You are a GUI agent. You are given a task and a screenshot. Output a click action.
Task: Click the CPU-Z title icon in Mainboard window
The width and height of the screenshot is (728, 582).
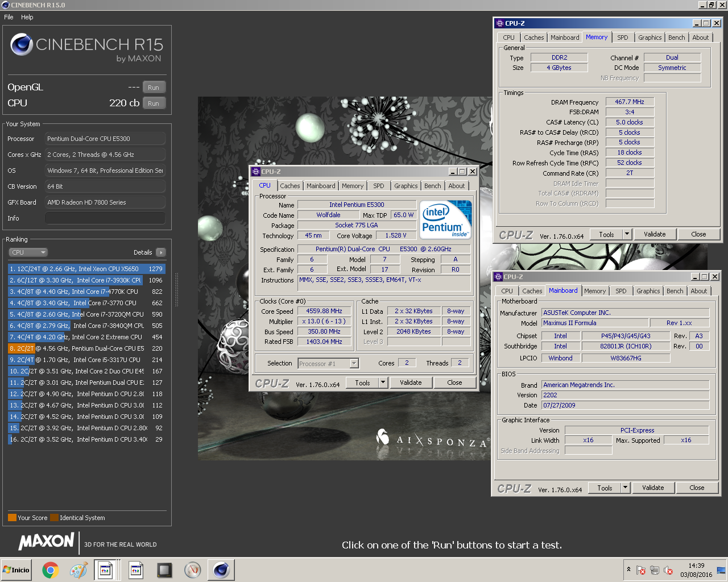click(498, 277)
